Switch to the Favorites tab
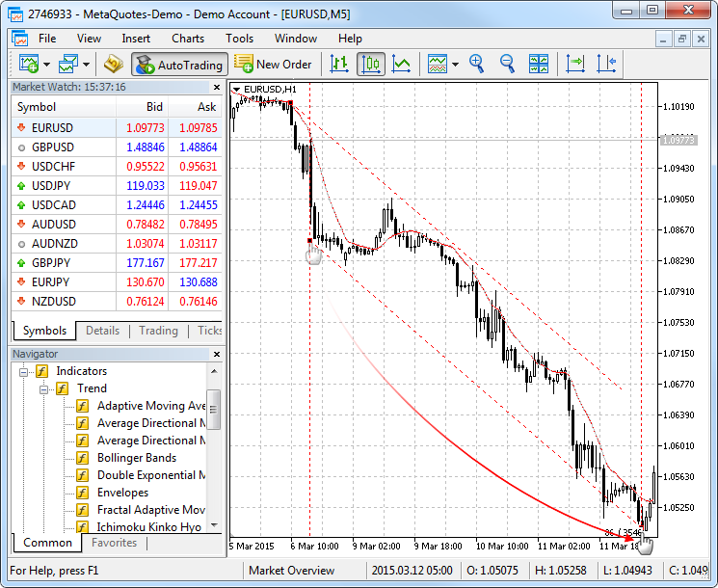The height and width of the screenshot is (588, 718). click(114, 543)
